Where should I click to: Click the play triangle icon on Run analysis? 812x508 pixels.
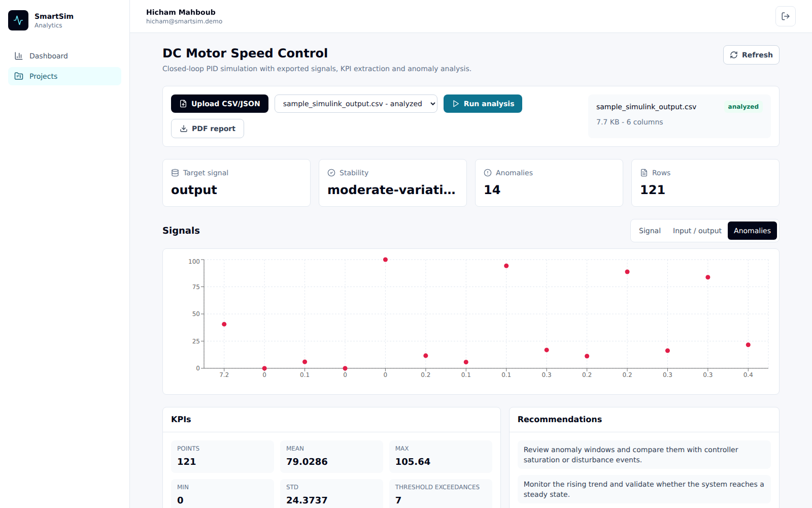pyautogui.click(x=456, y=104)
